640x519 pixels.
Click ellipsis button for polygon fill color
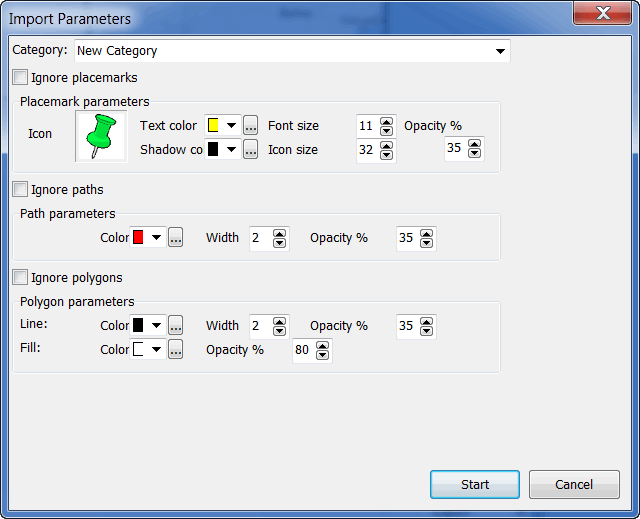(175, 350)
